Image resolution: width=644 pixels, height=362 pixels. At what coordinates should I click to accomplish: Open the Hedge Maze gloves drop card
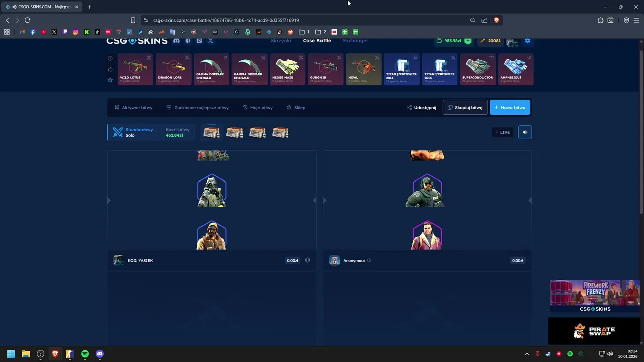[x=288, y=69]
